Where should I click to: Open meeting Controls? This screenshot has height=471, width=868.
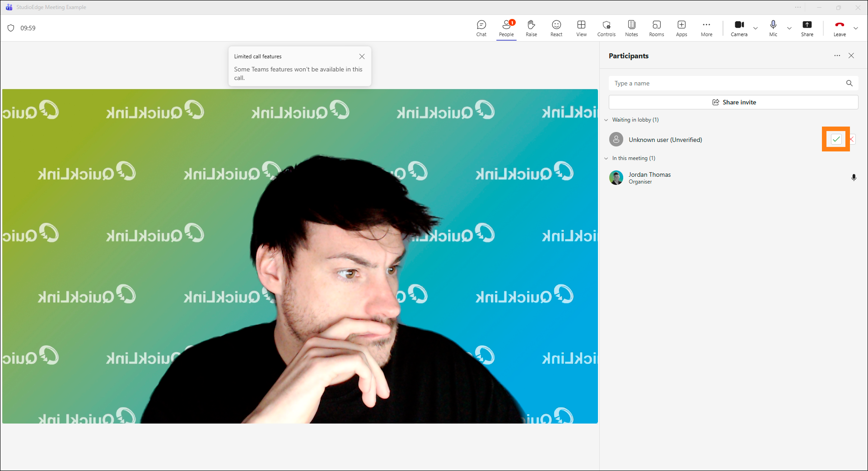[607, 28]
